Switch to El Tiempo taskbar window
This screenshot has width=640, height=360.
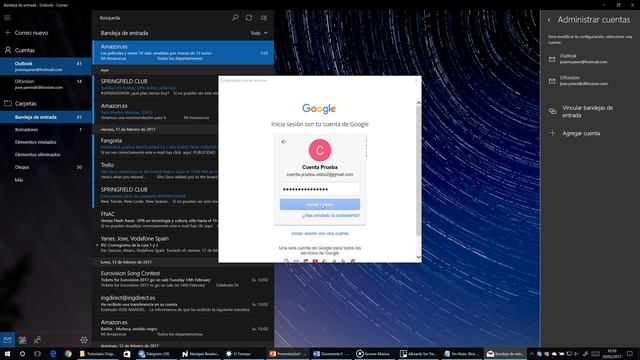coord(244,353)
